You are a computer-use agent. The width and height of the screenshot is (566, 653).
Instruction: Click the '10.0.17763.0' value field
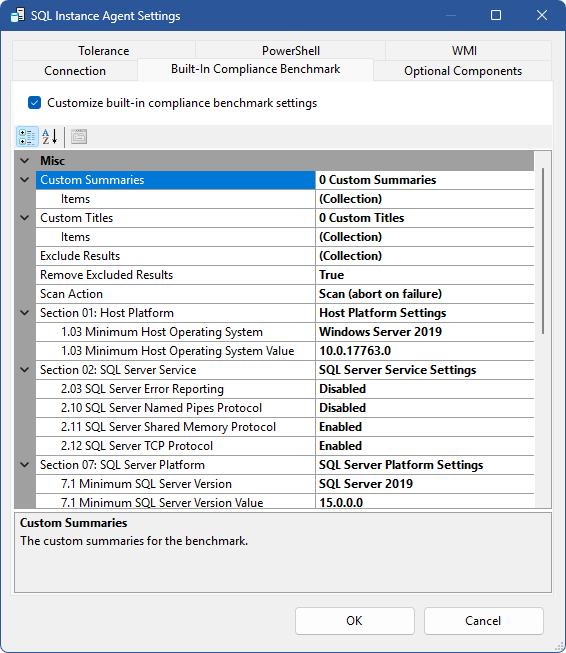click(x=425, y=351)
